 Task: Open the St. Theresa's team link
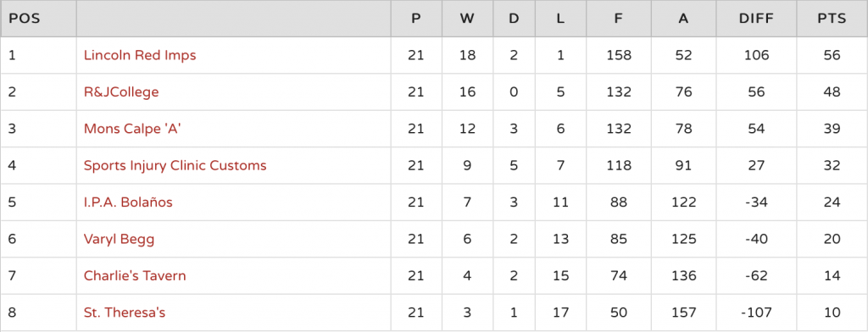click(x=125, y=313)
